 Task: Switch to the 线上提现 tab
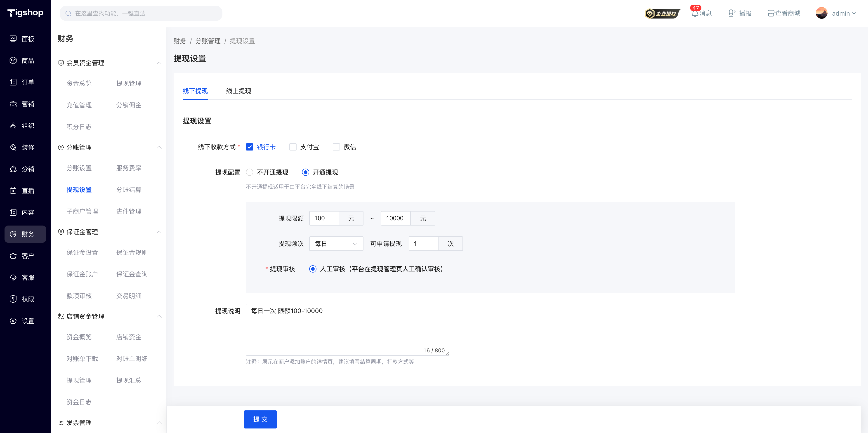tap(238, 91)
